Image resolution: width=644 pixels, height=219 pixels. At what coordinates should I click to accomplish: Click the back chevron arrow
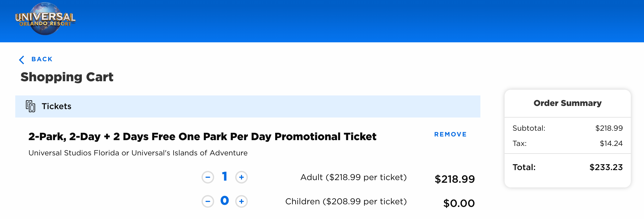pos(22,60)
